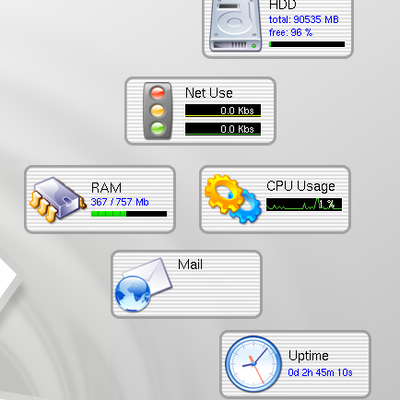
Task: Click the HDD free space progress bar
Action: coord(307,44)
